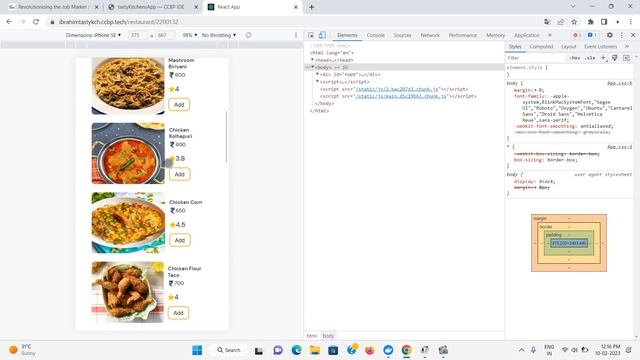Expand the head element node
The width and height of the screenshot is (640, 360).
pos(312,60)
